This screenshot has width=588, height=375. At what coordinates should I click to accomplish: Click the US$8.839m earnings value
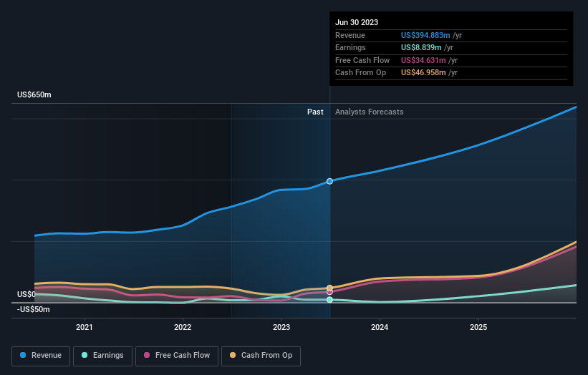(421, 47)
